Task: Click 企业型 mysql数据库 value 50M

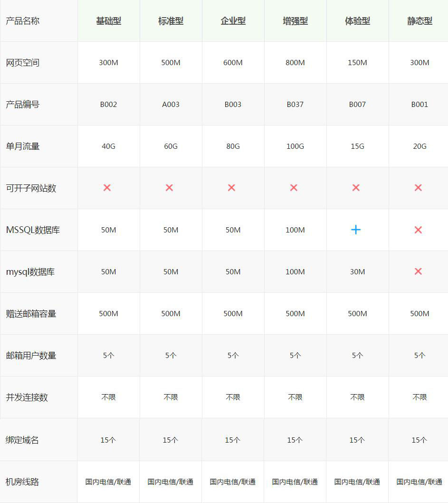Action: click(233, 272)
